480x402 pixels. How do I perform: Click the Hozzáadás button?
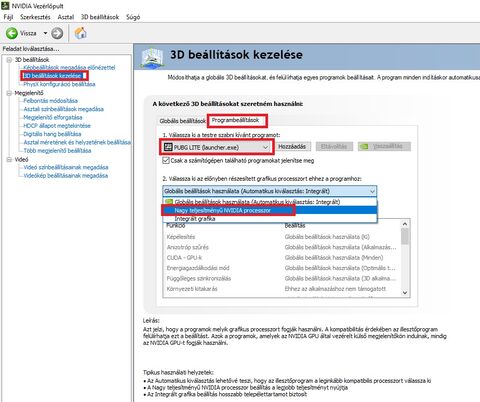click(292, 147)
